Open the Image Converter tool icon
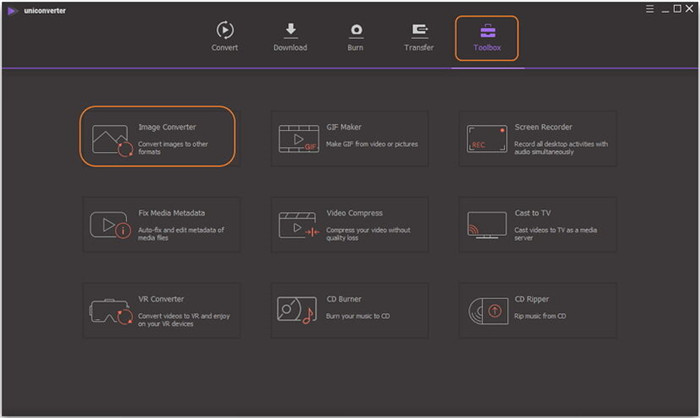The image size is (700, 418). point(110,139)
